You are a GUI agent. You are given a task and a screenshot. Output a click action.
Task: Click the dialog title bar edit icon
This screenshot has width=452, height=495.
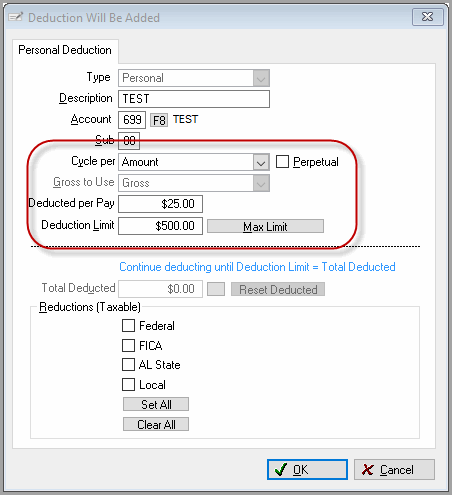[x=15, y=17]
